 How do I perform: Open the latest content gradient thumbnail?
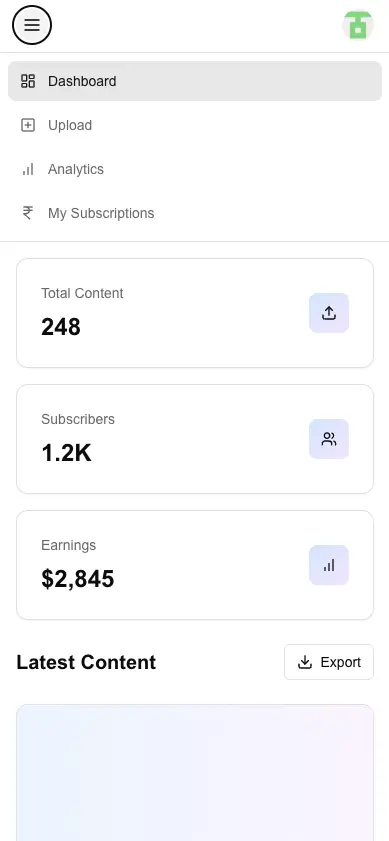tap(195, 773)
